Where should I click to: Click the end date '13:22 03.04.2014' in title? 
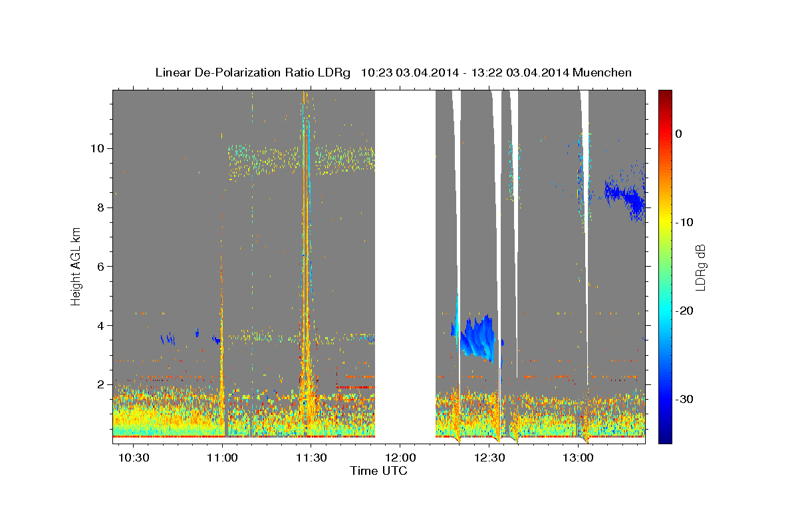(519, 72)
